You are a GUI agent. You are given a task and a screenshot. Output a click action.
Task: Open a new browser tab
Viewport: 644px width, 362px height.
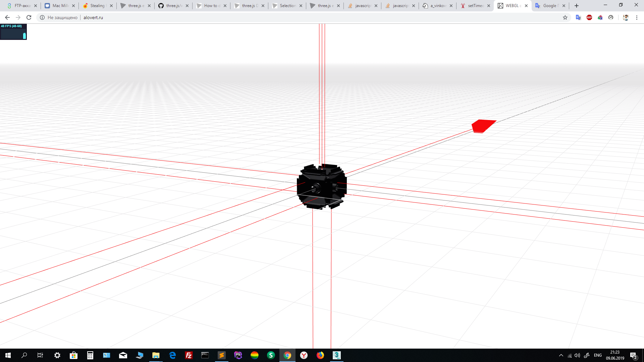577,6
